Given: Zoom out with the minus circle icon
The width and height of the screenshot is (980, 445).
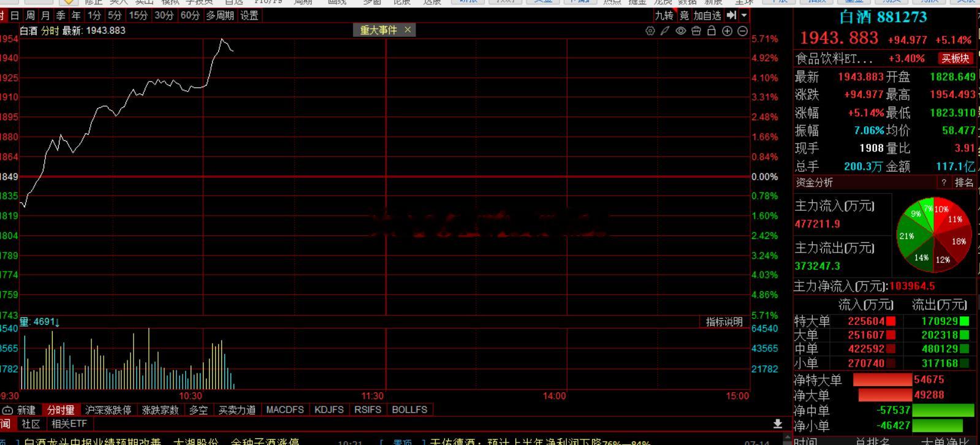Looking at the screenshot, I should 742,31.
